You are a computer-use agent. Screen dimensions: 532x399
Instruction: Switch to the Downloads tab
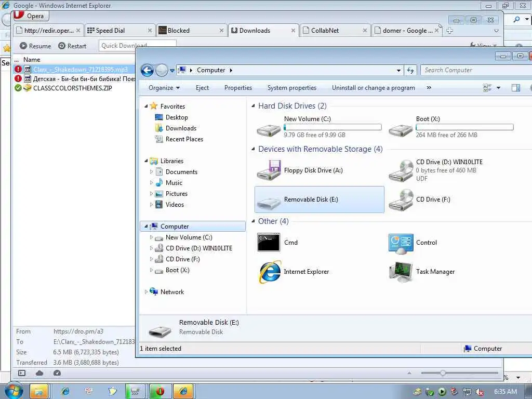(263, 31)
